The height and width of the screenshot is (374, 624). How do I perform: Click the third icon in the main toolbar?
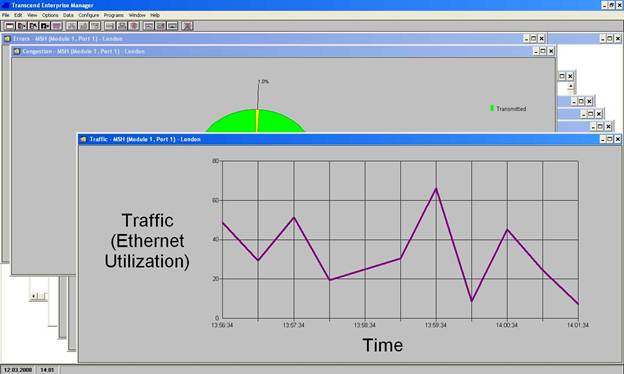coord(33,26)
